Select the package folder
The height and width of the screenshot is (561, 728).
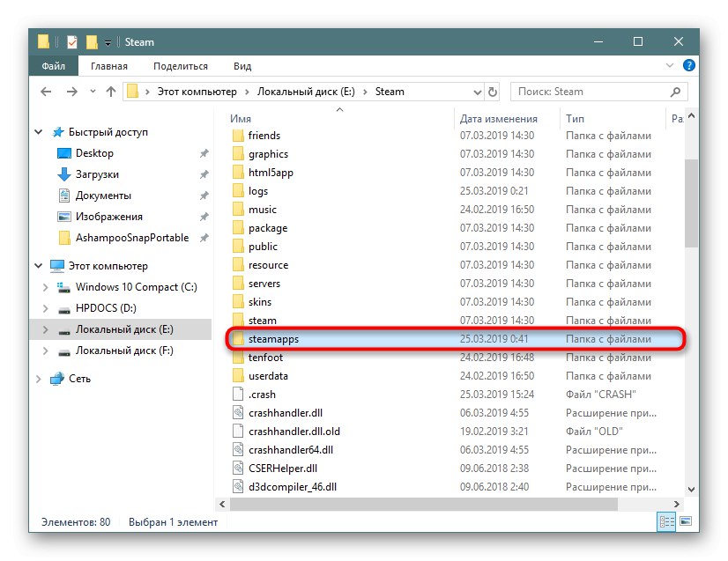point(268,228)
